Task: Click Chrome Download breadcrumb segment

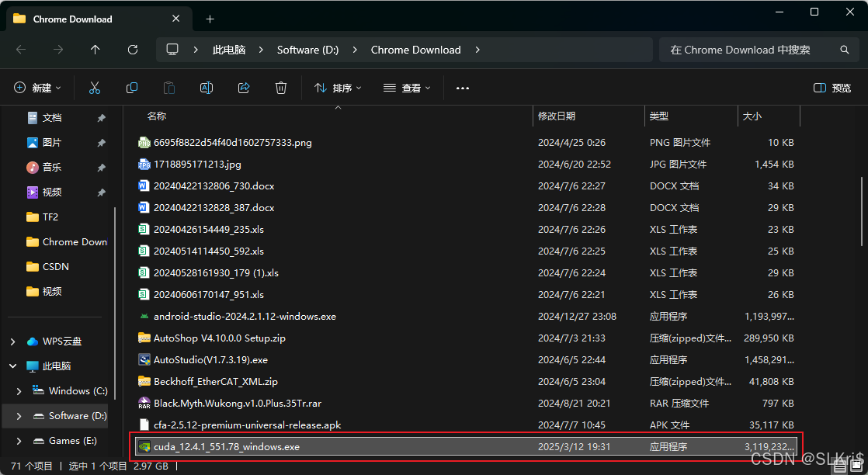Action: (415, 50)
